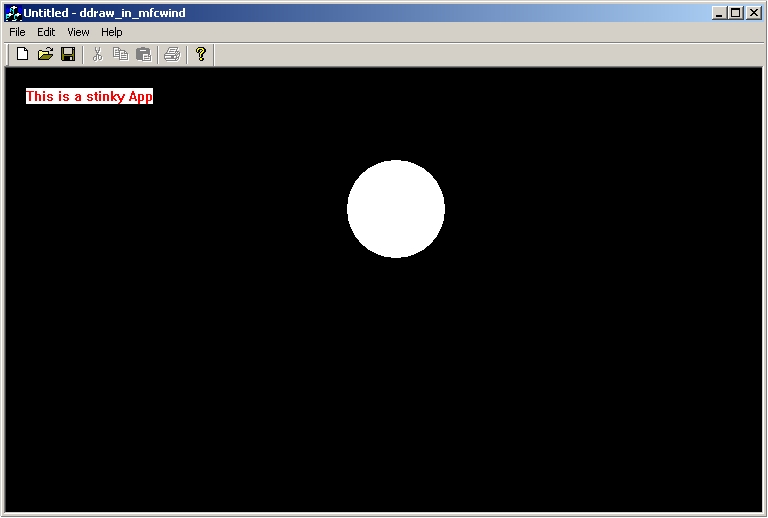Click the Copy icon in toolbar

point(120,54)
